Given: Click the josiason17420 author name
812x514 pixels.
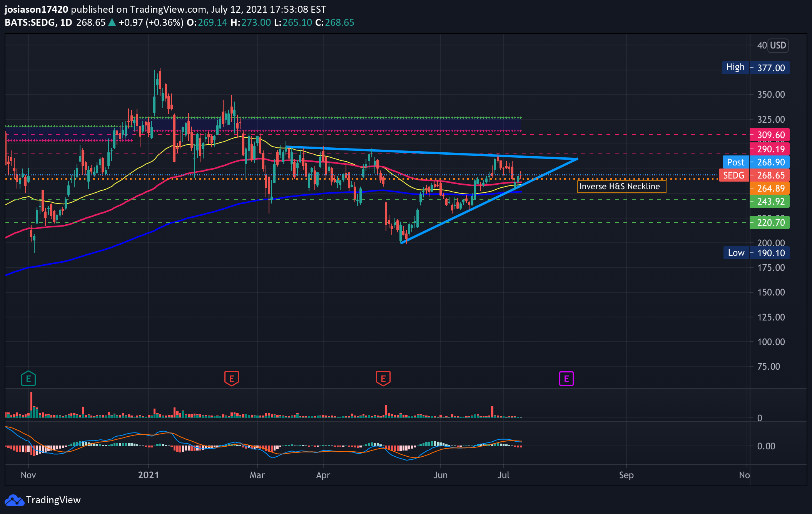Looking at the screenshot, I should click(x=37, y=9).
